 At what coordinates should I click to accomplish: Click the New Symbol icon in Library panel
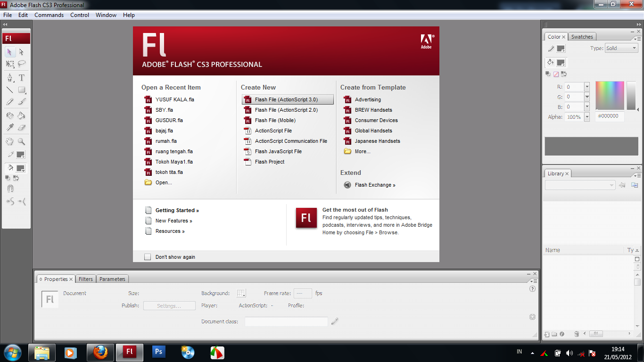(x=547, y=334)
